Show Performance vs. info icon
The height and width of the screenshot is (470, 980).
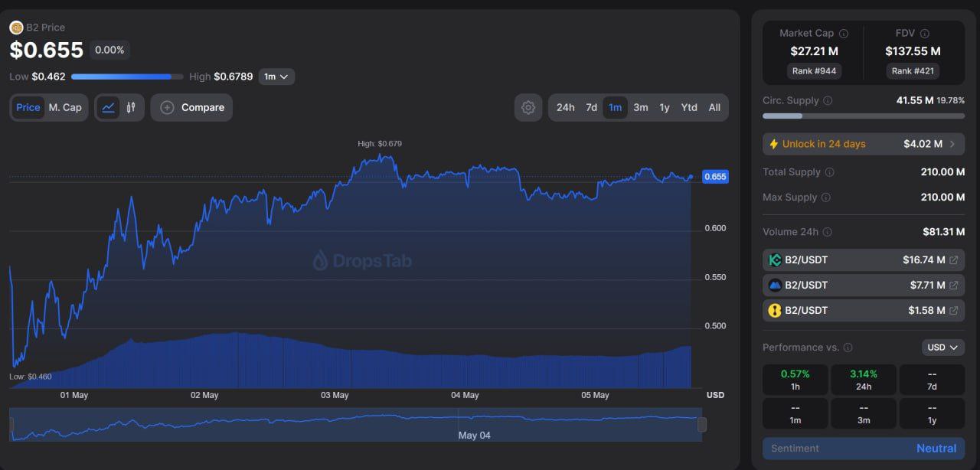pos(848,348)
